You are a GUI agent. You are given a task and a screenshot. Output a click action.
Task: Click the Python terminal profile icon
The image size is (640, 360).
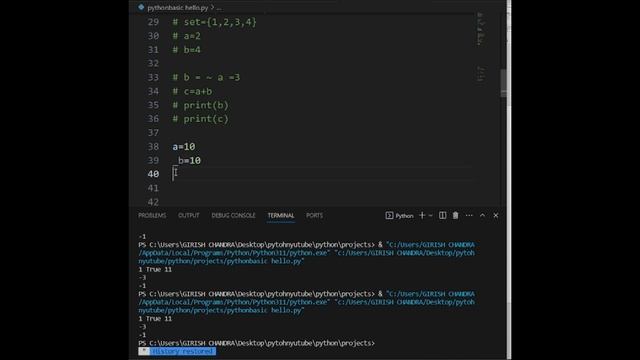click(x=389, y=216)
